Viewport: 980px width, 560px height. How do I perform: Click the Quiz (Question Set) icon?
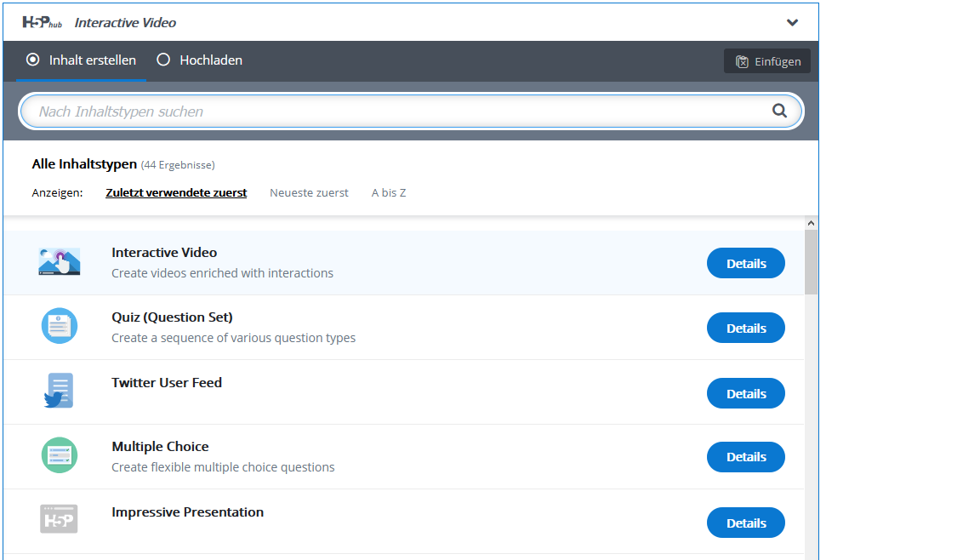(x=60, y=326)
